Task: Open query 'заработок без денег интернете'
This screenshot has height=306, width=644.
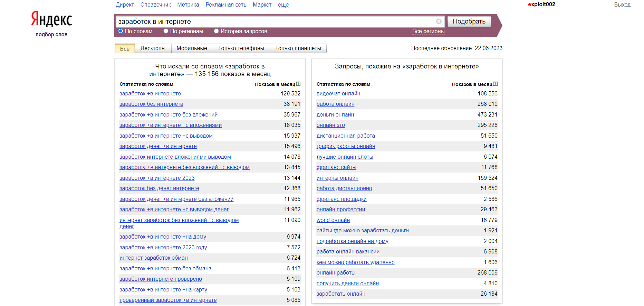Action: [159, 188]
